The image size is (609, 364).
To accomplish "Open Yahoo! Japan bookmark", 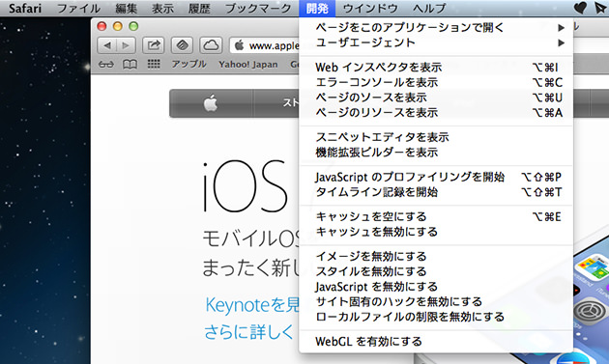I will [x=248, y=65].
